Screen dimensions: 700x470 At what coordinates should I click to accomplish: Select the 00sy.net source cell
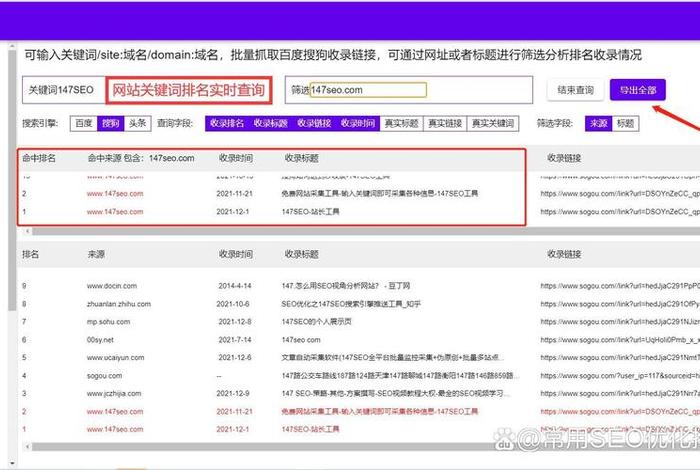100,340
